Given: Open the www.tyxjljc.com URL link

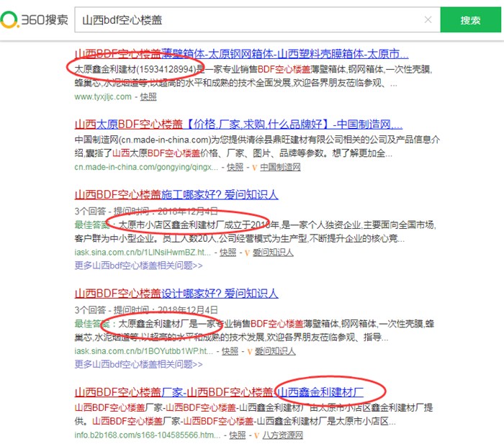Looking at the screenshot, I should click(x=103, y=96).
